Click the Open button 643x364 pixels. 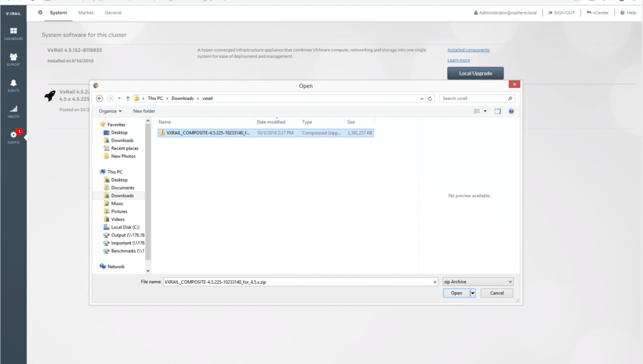[456, 293]
